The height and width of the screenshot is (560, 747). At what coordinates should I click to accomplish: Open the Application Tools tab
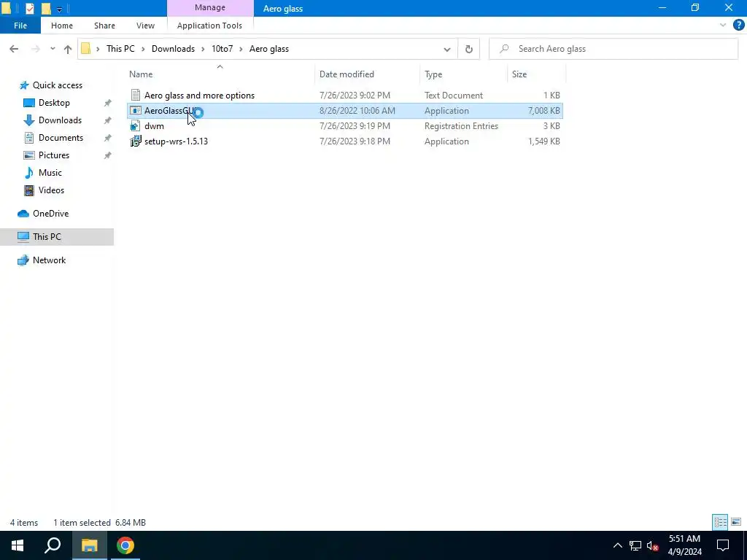(209, 26)
